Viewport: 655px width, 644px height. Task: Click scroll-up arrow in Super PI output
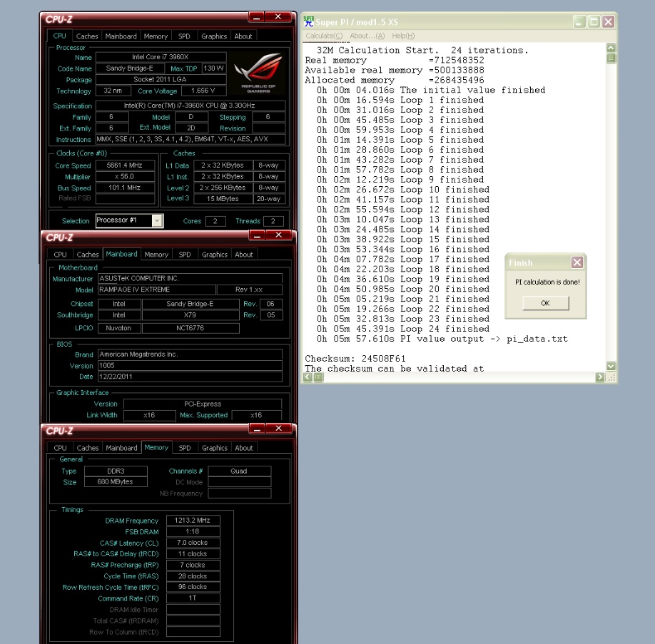[x=611, y=48]
